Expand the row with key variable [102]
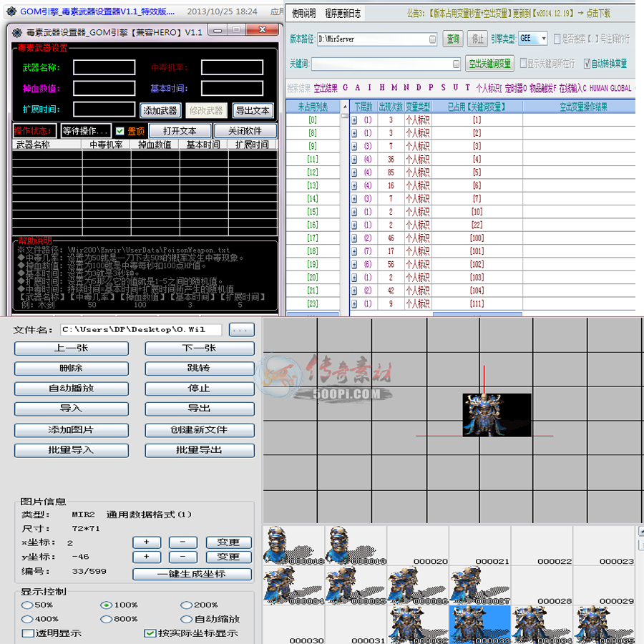This screenshot has width=644, height=644. point(354,265)
